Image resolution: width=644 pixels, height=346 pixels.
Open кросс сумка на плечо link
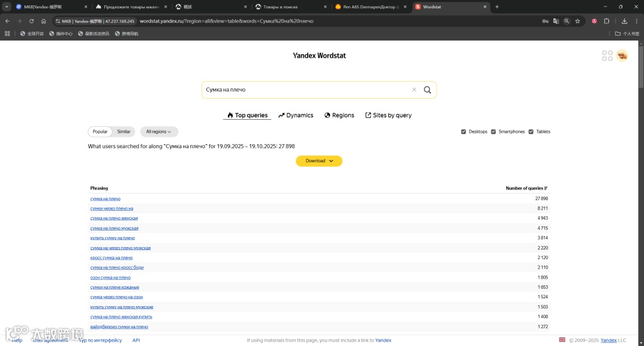[x=112, y=257]
